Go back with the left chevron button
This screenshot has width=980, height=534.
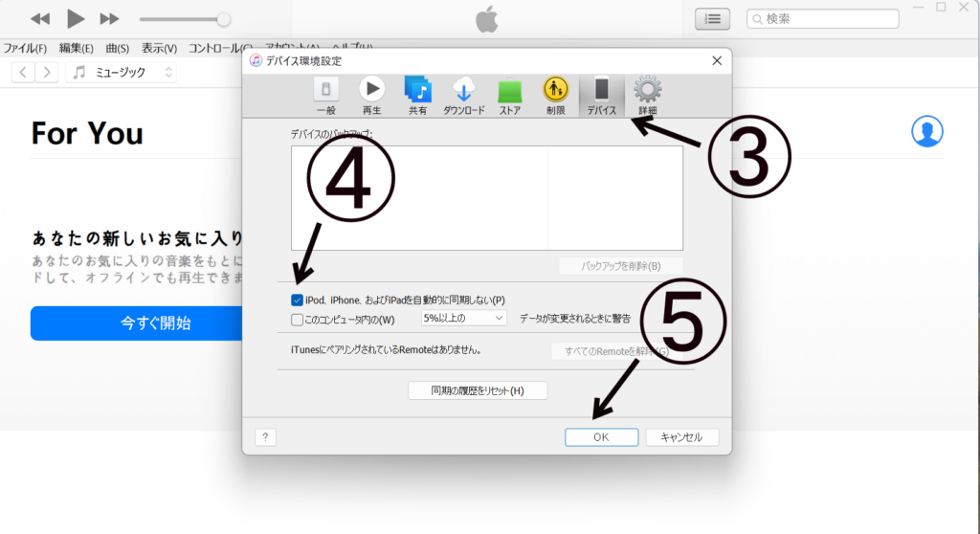pyautogui.click(x=23, y=73)
